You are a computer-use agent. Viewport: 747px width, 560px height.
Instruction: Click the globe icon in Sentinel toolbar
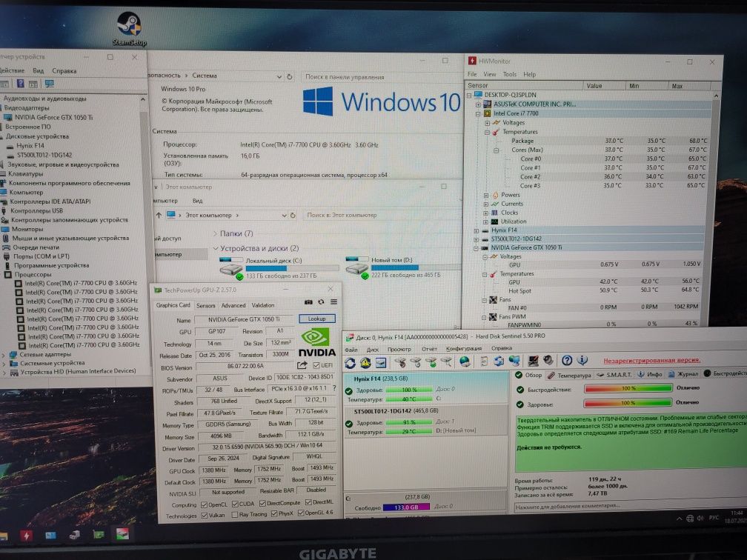point(465,362)
